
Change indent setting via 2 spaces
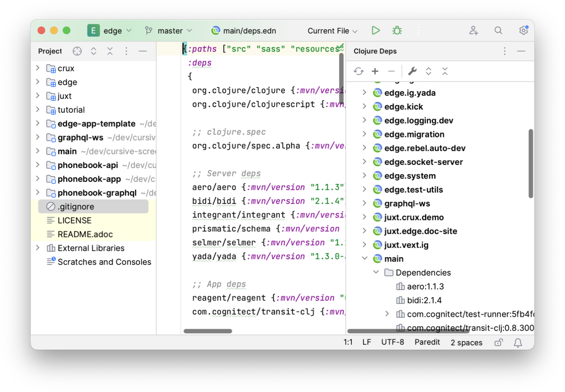466,343
